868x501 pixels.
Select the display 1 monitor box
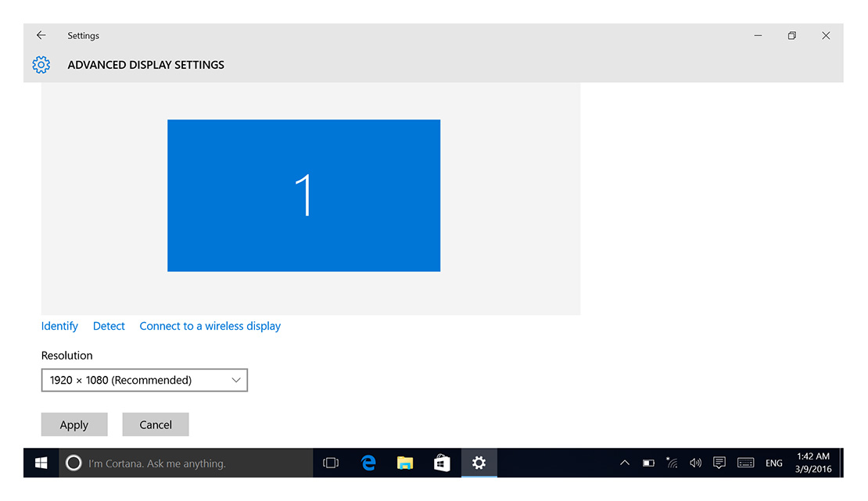click(x=304, y=195)
